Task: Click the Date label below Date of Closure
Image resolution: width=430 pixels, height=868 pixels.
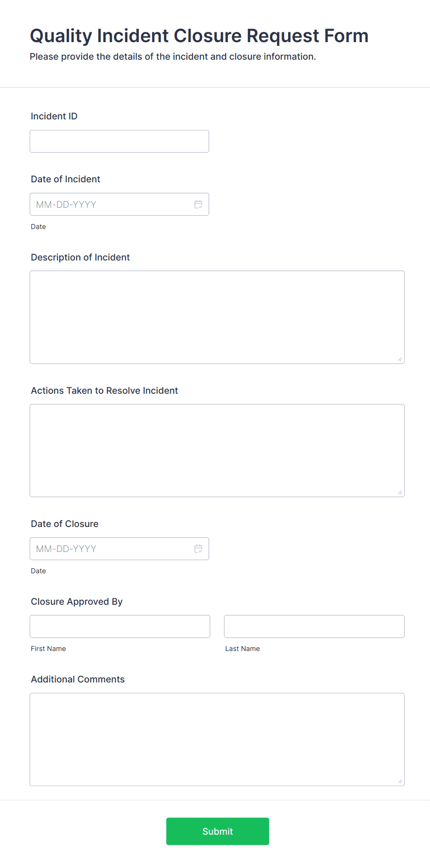Action: tap(38, 570)
